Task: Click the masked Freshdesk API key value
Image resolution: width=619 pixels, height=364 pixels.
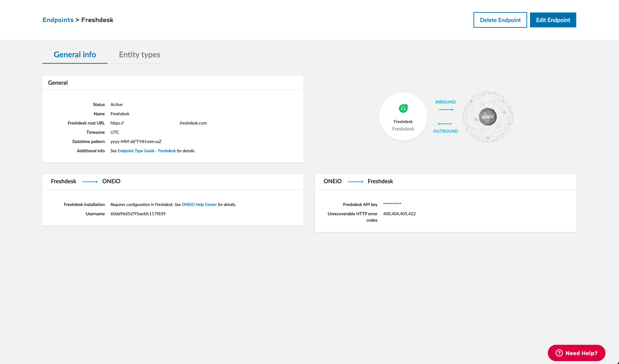Action: (x=392, y=204)
